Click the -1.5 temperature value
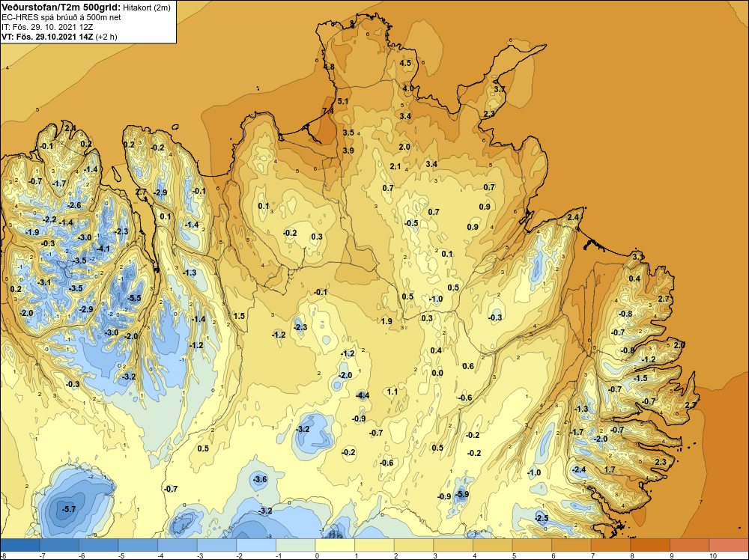The image size is (749, 560). [x=640, y=378]
